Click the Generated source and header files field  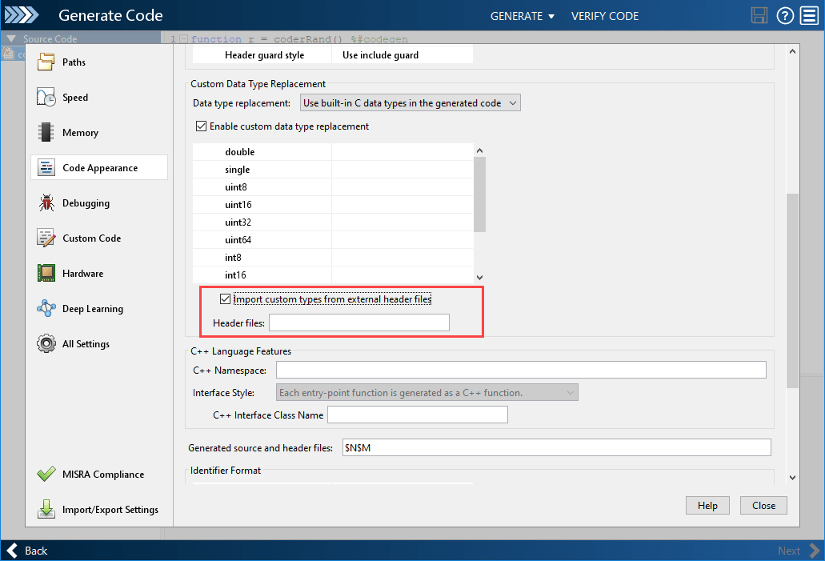(x=557, y=447)
